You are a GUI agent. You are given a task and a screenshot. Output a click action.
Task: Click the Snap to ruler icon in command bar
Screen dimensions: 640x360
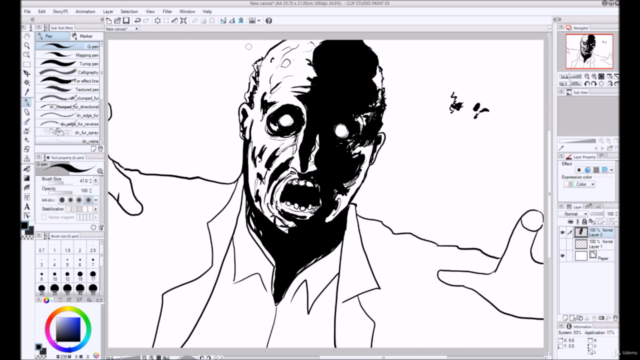pyautogui.click(x=223, y=21)
